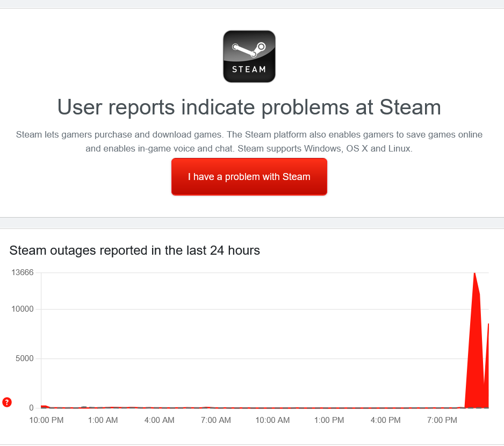Click the 5000 y-axis label
The width and height of the screenshot is (504, 446).
pyautogui.click(x=24, y=358)
